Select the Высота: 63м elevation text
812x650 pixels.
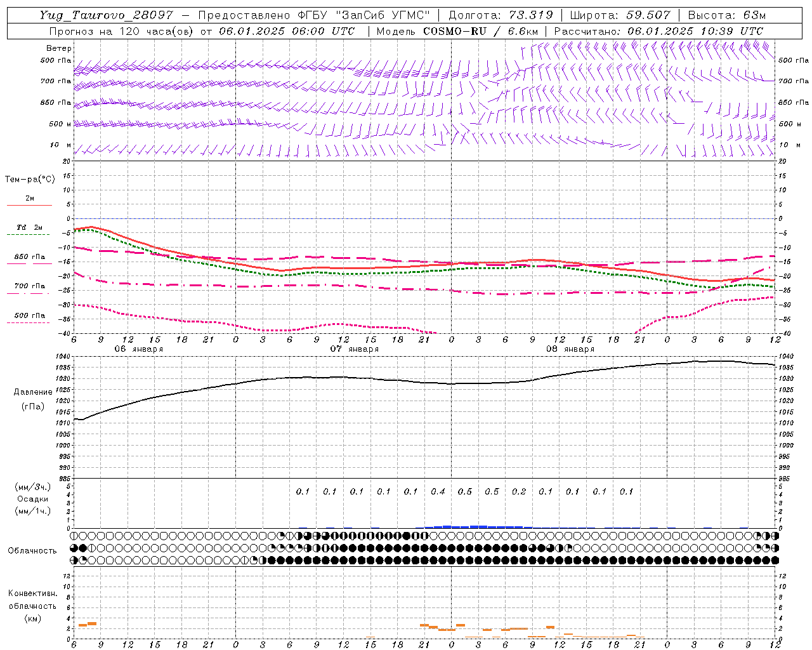coord(726,15)
